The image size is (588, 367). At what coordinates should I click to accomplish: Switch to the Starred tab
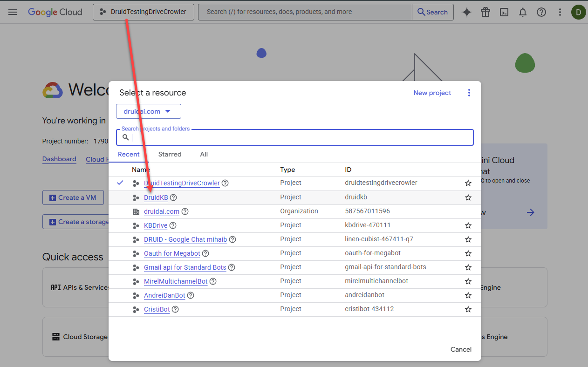pos(170,154)
